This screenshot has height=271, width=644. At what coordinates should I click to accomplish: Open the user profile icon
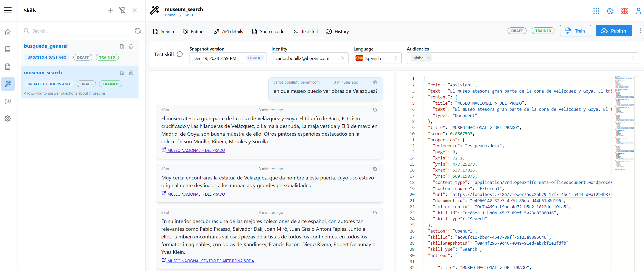[638, 11]
